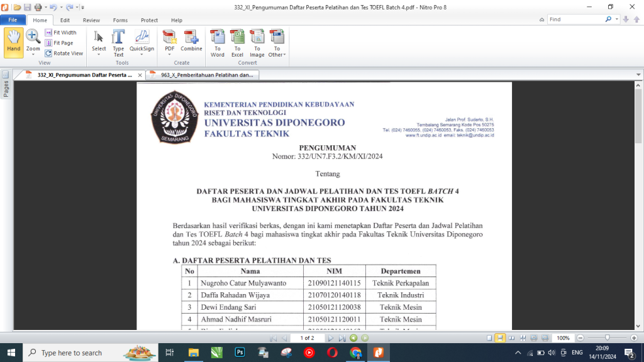Click the zoom in plus button
This screenshot has width=644, height=362.
634,337
